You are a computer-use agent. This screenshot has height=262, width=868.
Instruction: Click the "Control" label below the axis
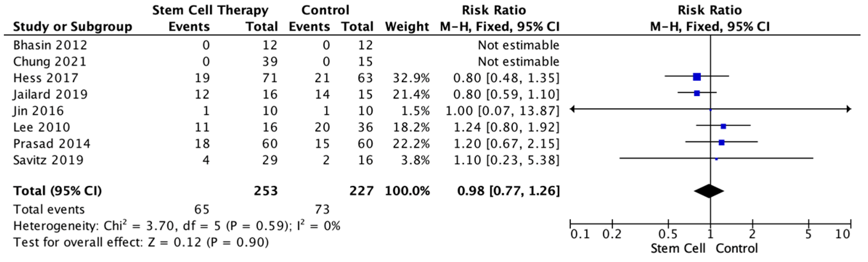(737, 249)
